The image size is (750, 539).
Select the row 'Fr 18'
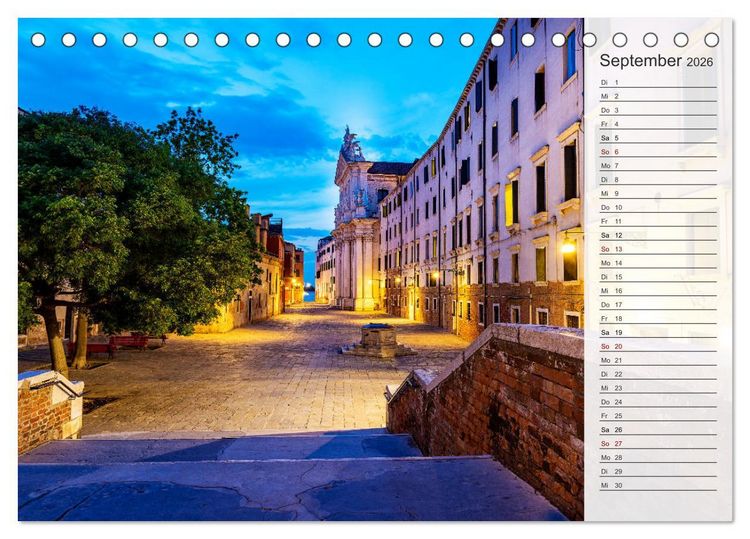point(658,318)
